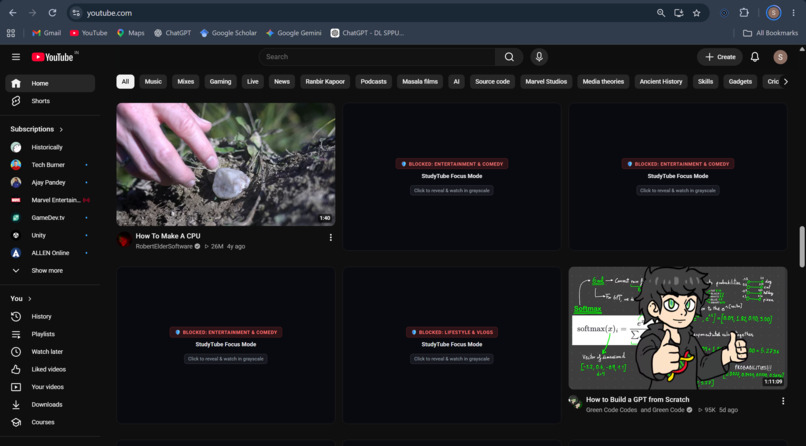Viewport: 806px width, 446px height.
Task: Expand subscriptions with Show more
Action: (x=50, y=270)
